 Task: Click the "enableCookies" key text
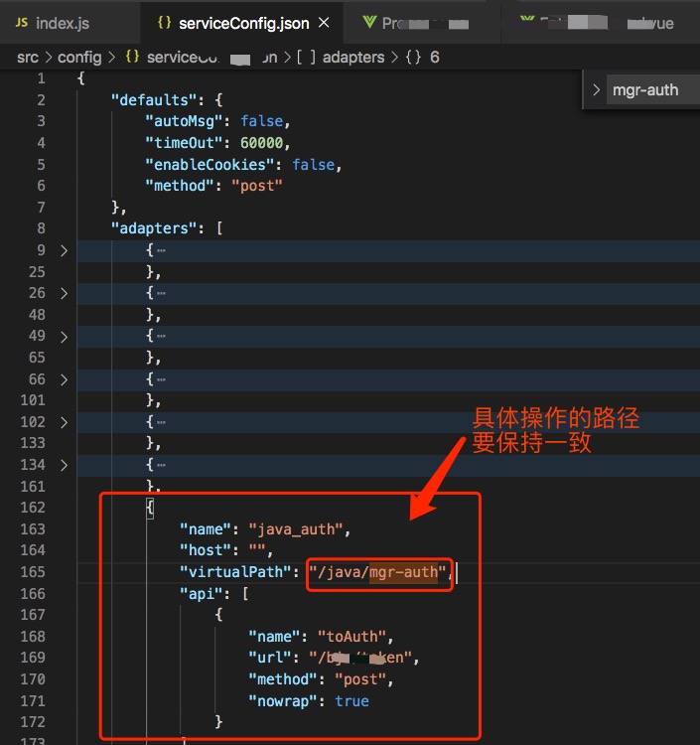[x=210, y=164]
